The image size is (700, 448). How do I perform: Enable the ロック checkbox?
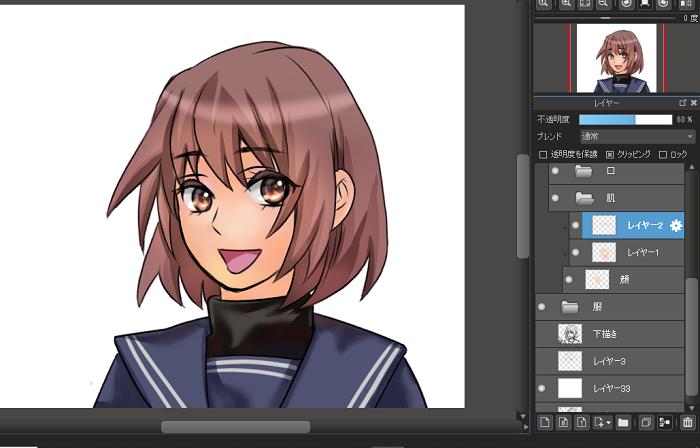tap(663, 155)
